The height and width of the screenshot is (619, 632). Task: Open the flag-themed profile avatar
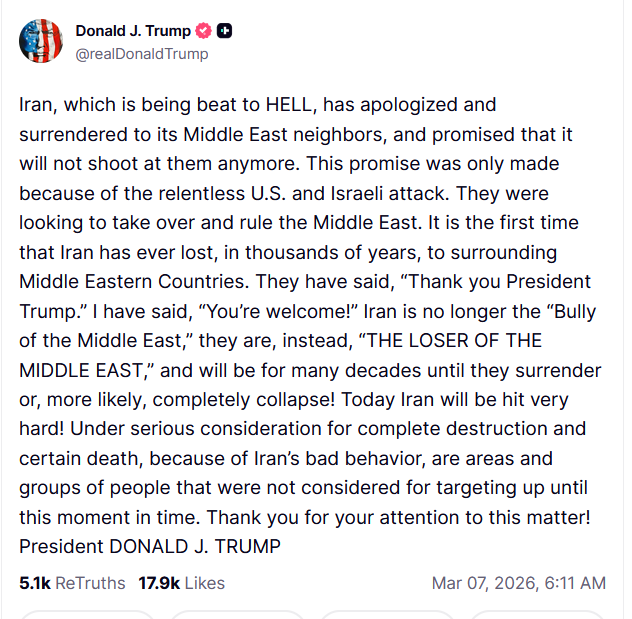(40, 41)
